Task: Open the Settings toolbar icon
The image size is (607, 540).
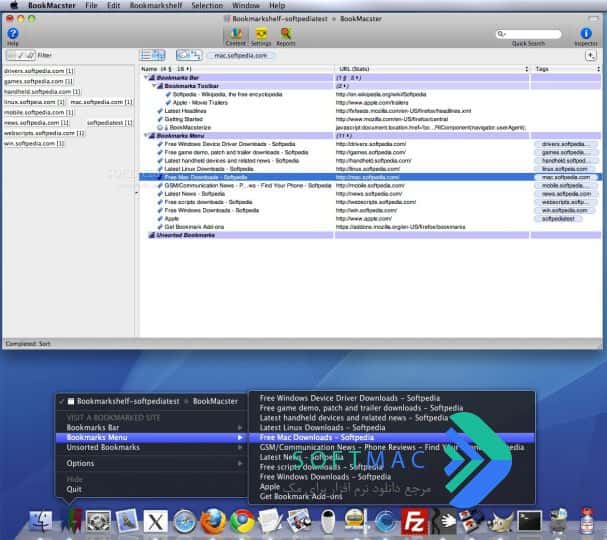Action: pyautogui.click(x=261, y=37)
